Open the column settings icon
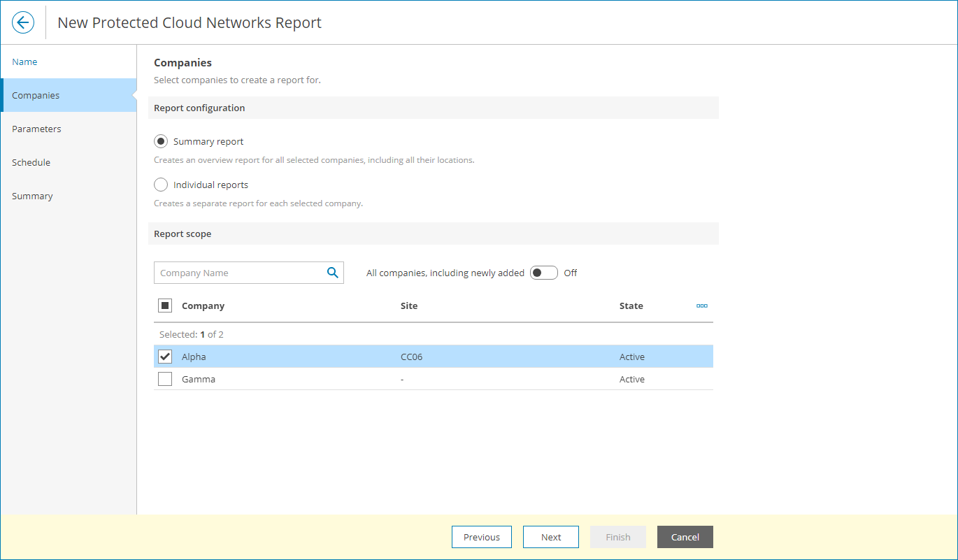Viewport: 958px width, 560px height. click(x=702, y=306)
